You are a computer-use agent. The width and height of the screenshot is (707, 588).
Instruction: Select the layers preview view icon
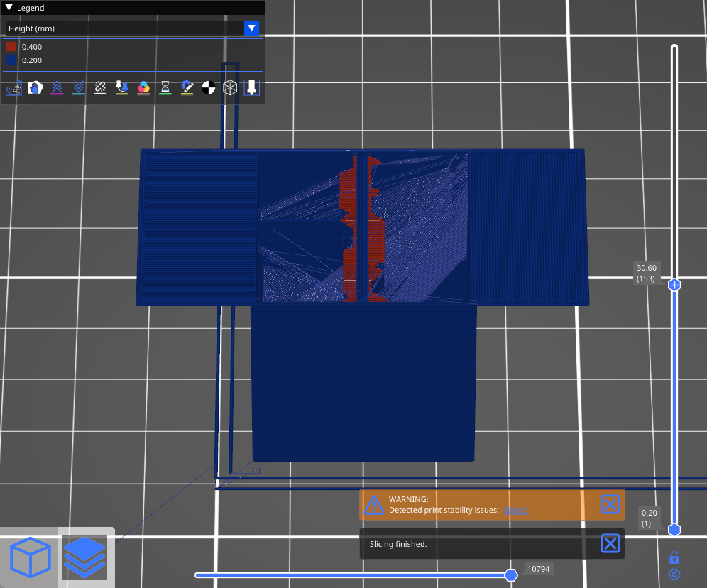(x=84, y=557)
